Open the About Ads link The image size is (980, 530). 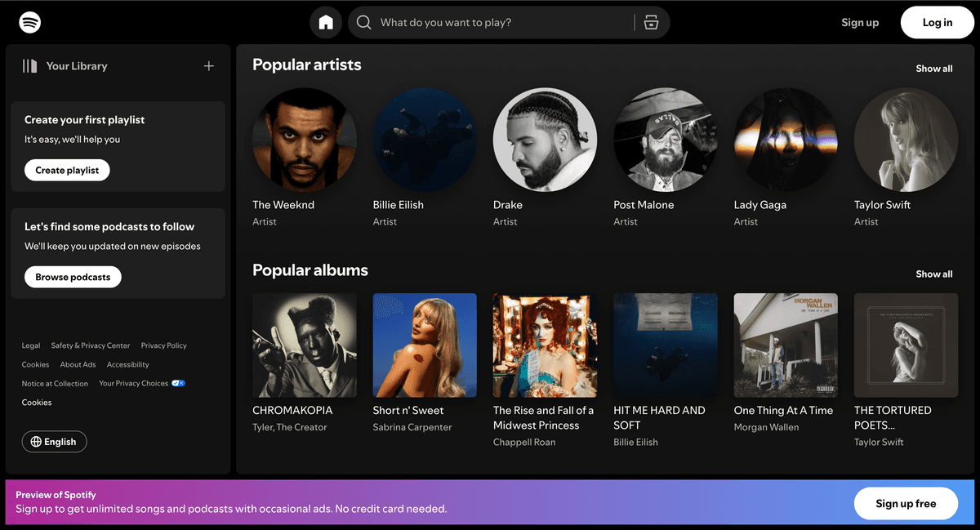(x=78, y=364)
